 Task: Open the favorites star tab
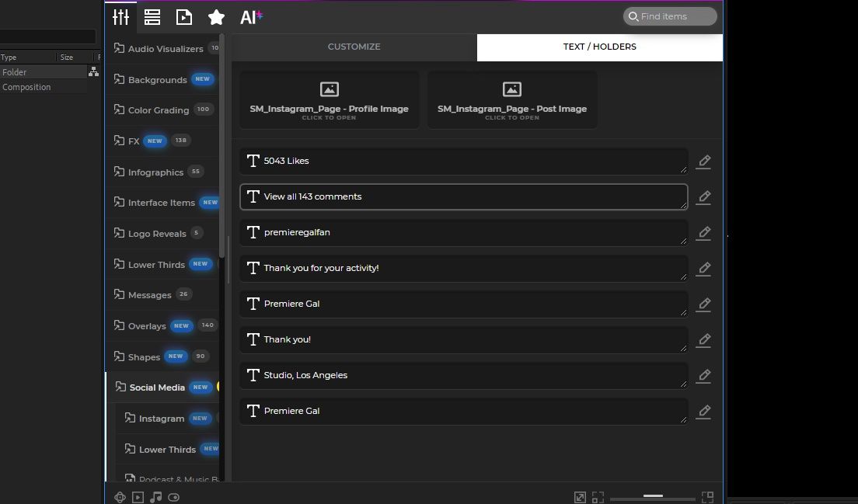click(216, 17)
